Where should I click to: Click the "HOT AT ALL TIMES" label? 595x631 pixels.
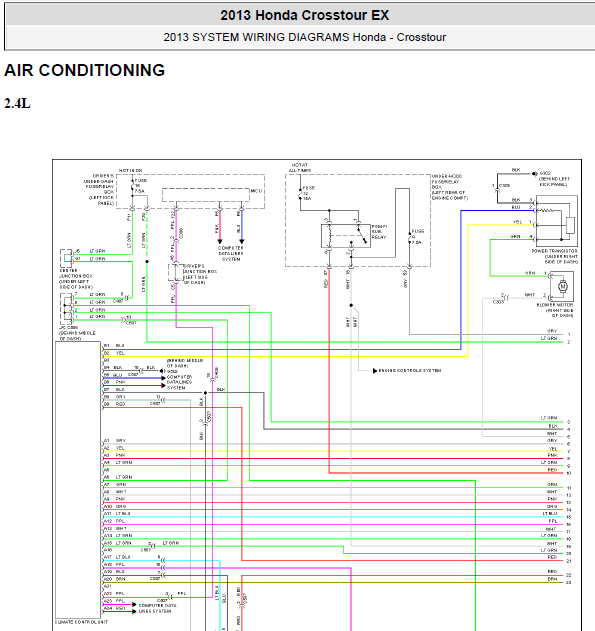point(300,168)
